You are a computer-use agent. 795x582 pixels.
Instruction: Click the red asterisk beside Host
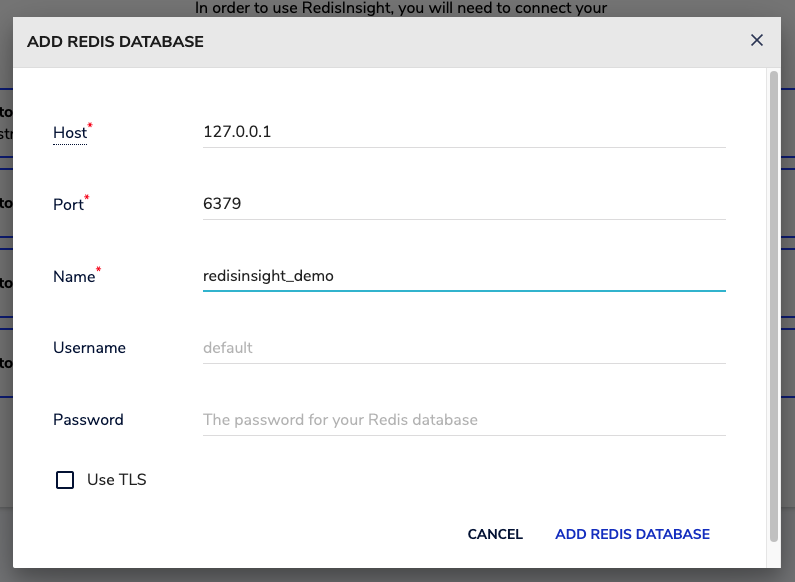tap(89, 126)
